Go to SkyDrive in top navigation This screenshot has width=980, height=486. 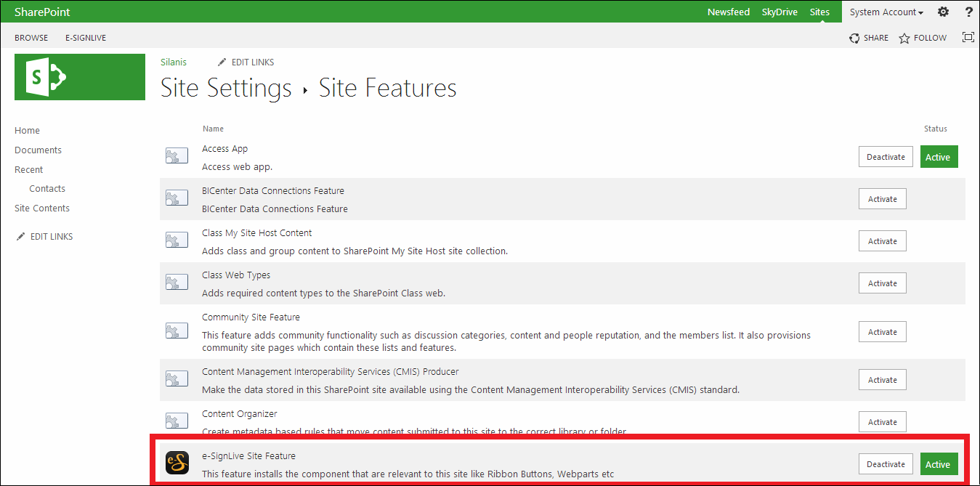coord(779,12)
